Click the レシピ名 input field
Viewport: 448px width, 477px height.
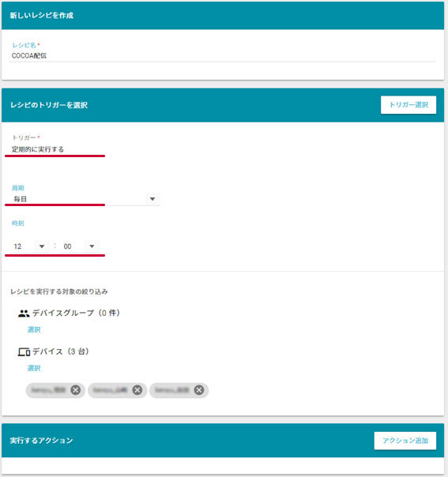pos(223,55)
